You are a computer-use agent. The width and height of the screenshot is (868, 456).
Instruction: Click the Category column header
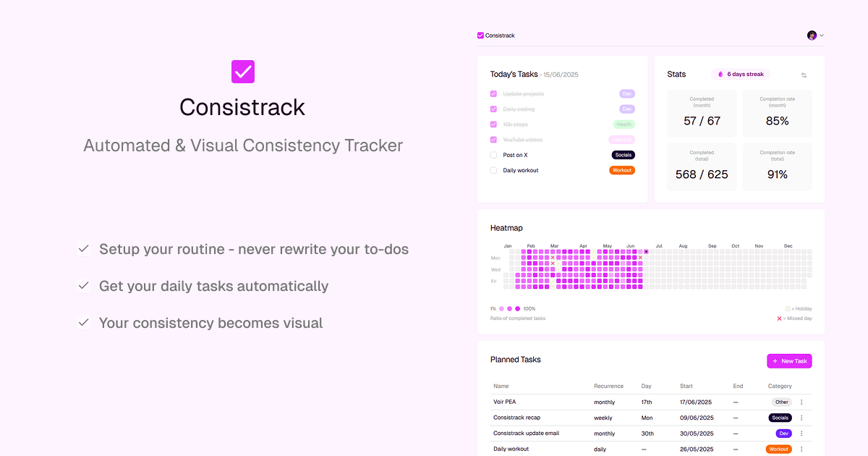(779, 386)
